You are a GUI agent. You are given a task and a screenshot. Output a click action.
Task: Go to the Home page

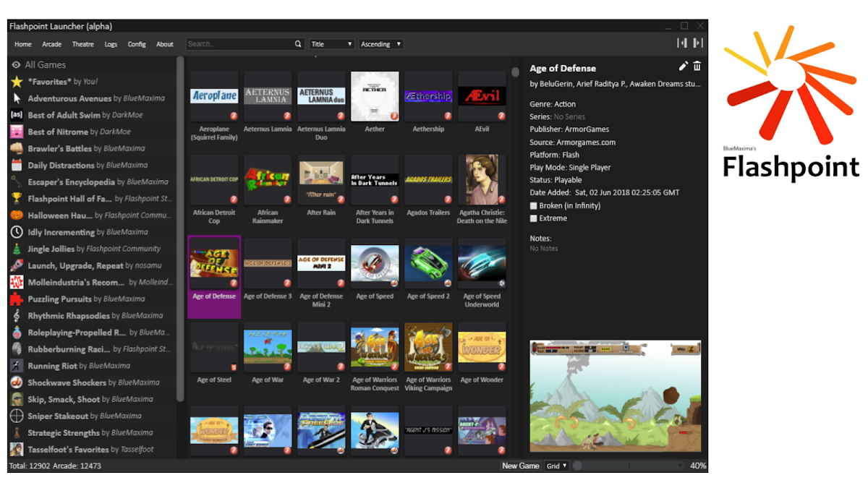(x=23, y=44)
